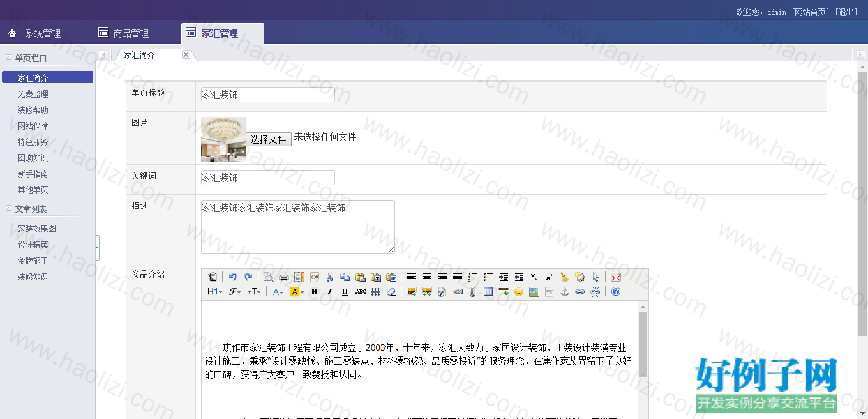Screen dimensions: 868x419
Task: Open the line height icon menu
Action: click(376, 292)
